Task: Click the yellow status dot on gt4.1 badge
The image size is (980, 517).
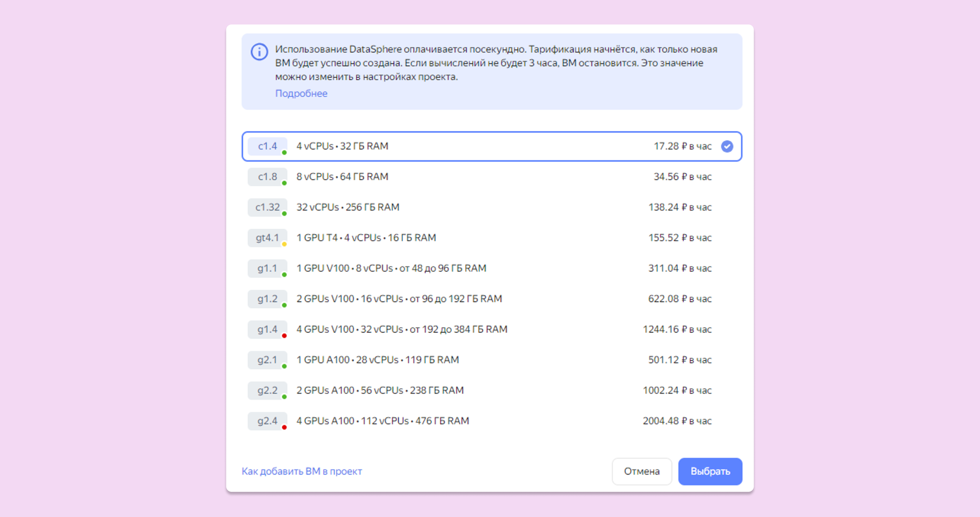Action: 284,244
